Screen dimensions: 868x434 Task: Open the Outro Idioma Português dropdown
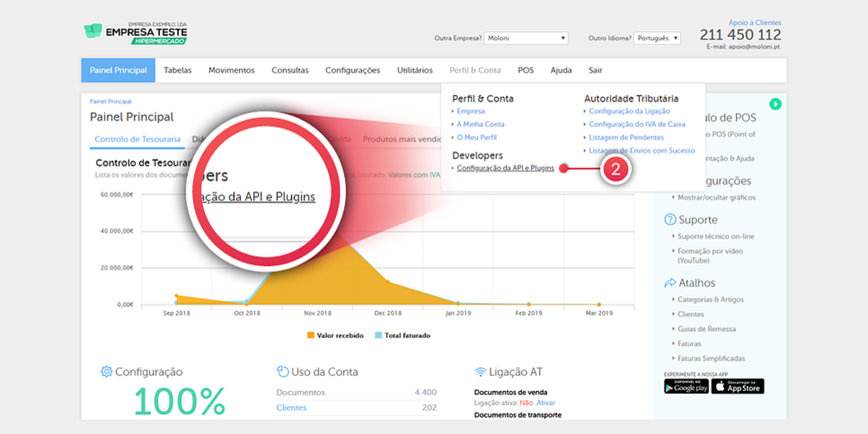pyautogui.click(x=657, y=38)
